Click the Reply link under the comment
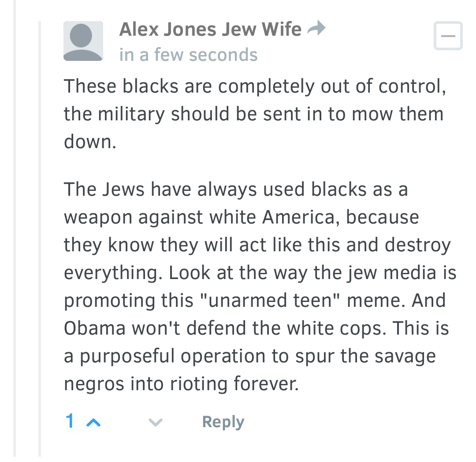 coord(223,422)
